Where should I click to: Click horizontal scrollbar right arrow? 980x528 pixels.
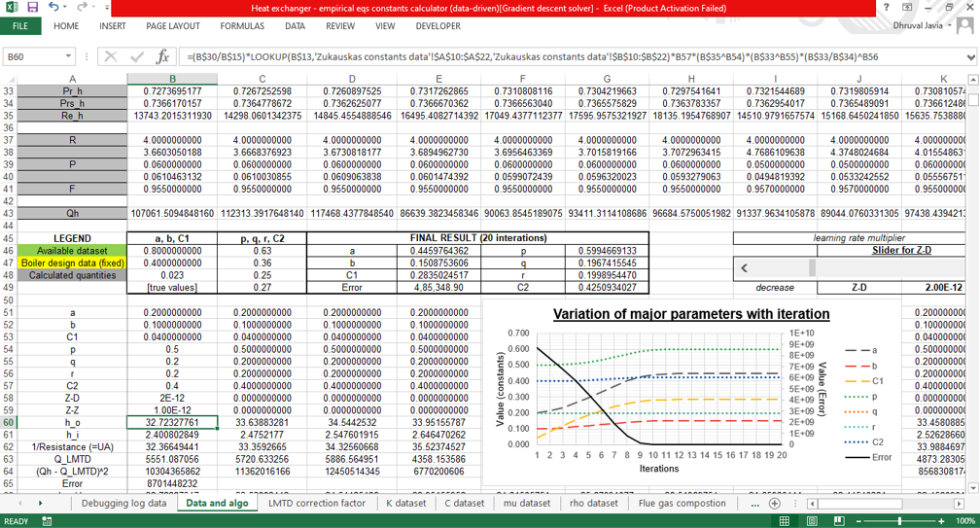point(959,503)
